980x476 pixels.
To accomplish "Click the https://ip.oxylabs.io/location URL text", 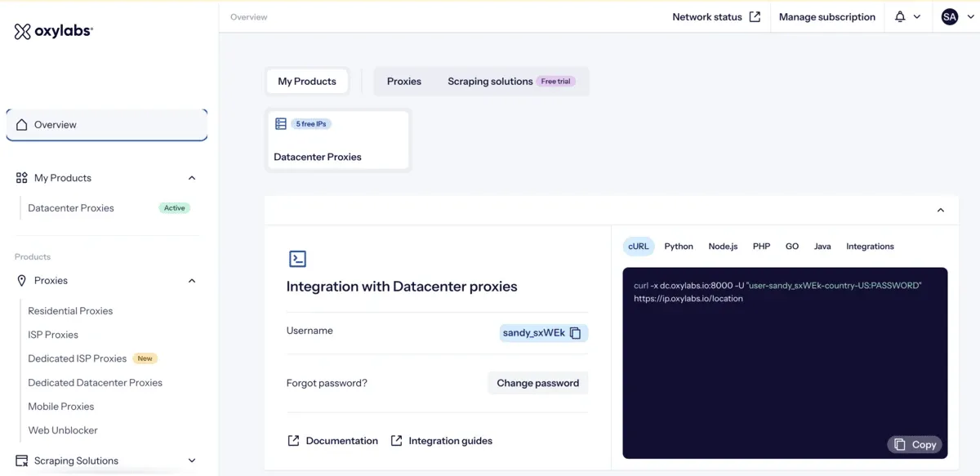I will tap(688, 299).
